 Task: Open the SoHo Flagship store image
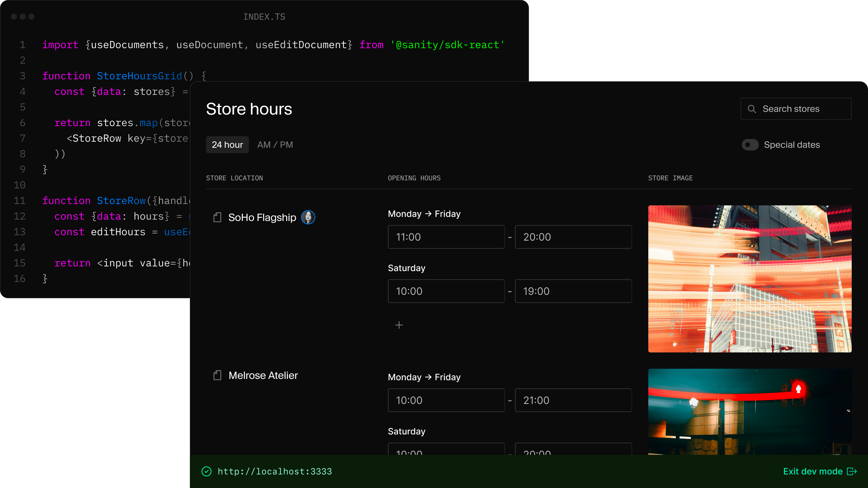(750, 279)
